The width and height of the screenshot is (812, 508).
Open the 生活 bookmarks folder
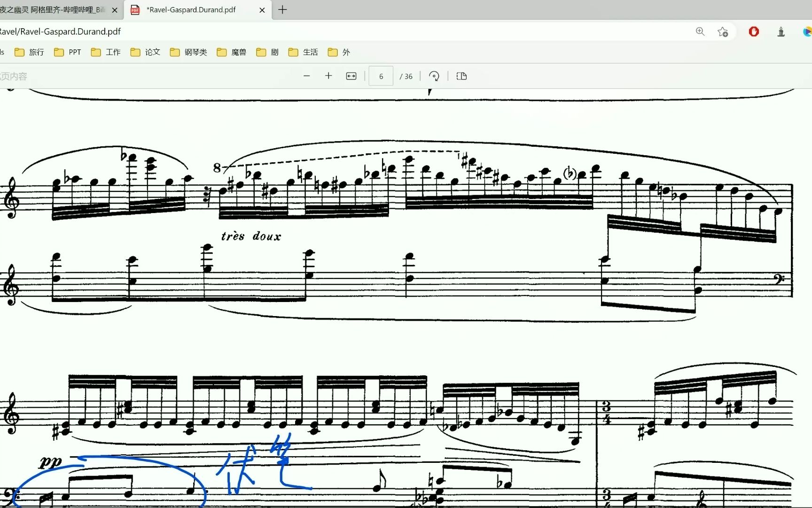[303, 52]
